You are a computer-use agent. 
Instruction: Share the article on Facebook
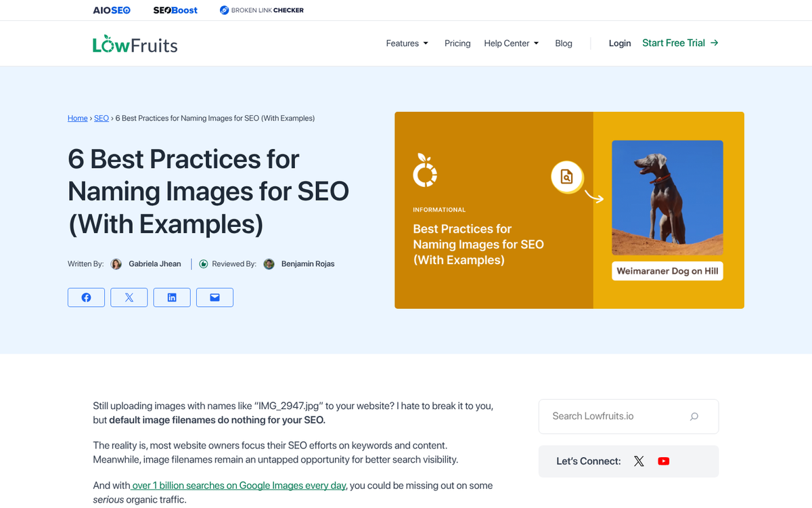(x=86, y=297)
